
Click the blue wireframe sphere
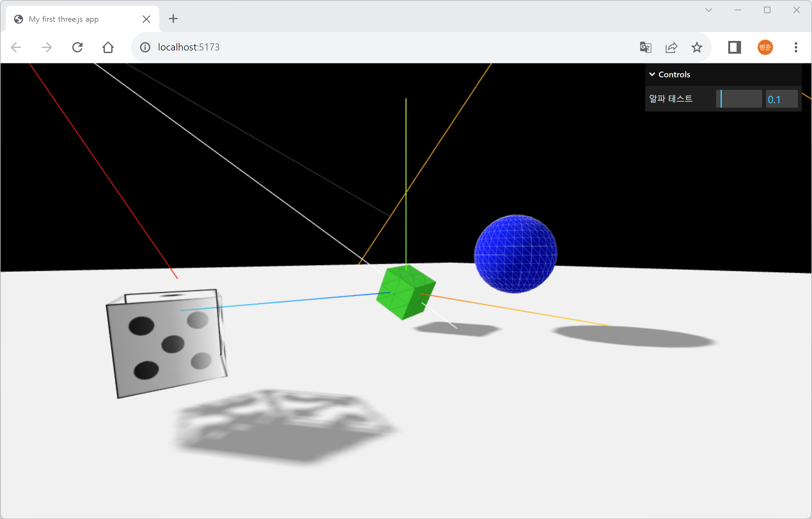point(515,254)
